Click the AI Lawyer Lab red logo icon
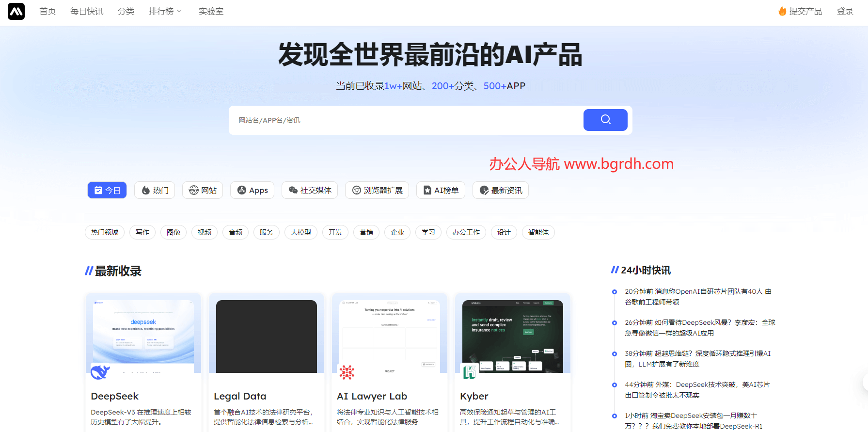Viewport: 868px width, 432px height. [347, 372]
